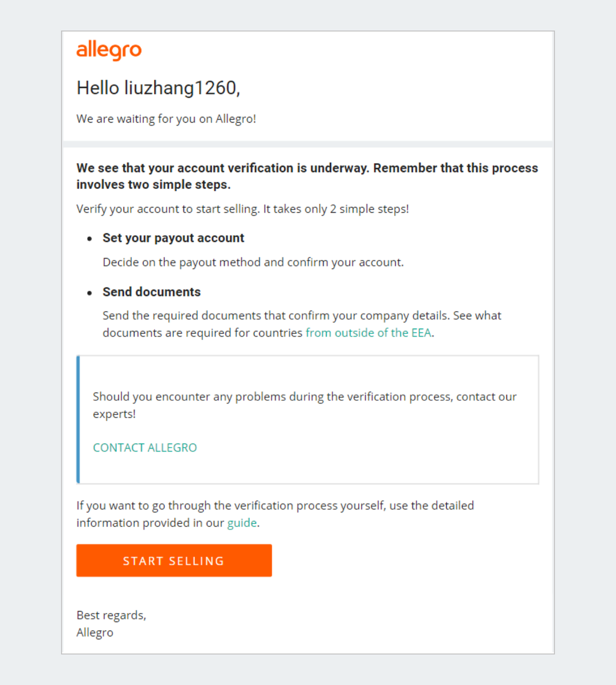
Task: Click the 'Send documents' heading
Action: 152,292
